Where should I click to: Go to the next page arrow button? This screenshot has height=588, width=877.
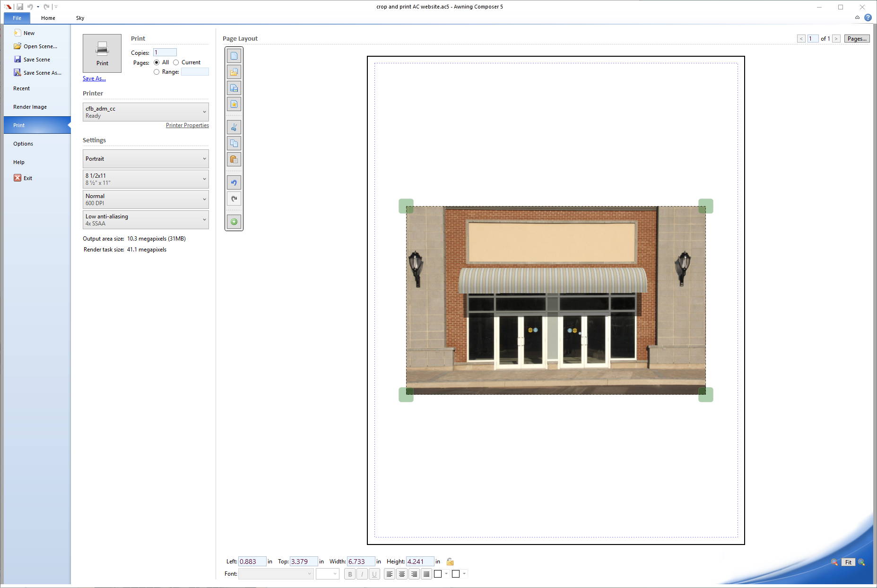pyautogui.click(x=836, y=39)
